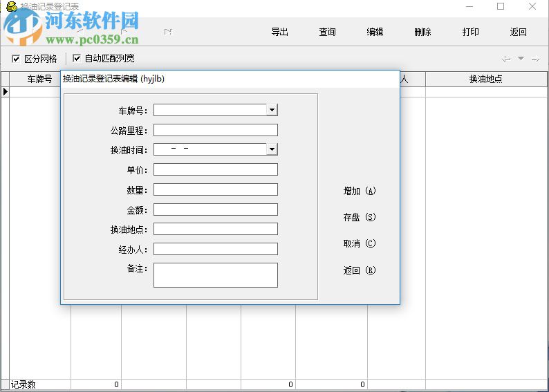This screenshot has height=392, width=549.
Task: Click the 存盘 (S) save button
Action: click(x=360, y=217)
